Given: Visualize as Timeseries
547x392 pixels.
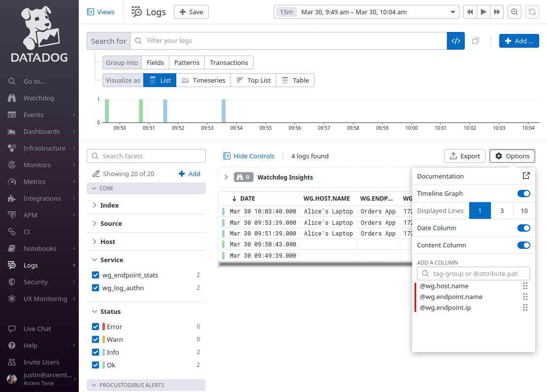Looking at the screenshot, I should 203,80.
